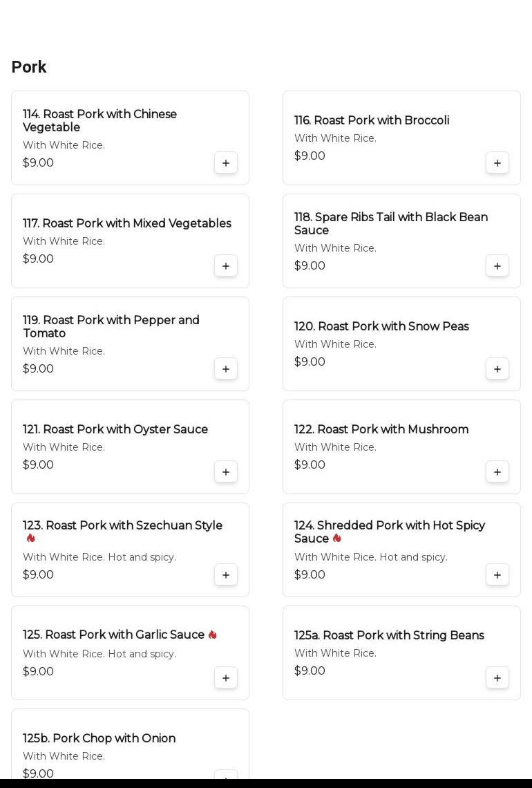Add Roast Pork with Mushroom to order
This screenshot has height=788, width=532.
497,472
